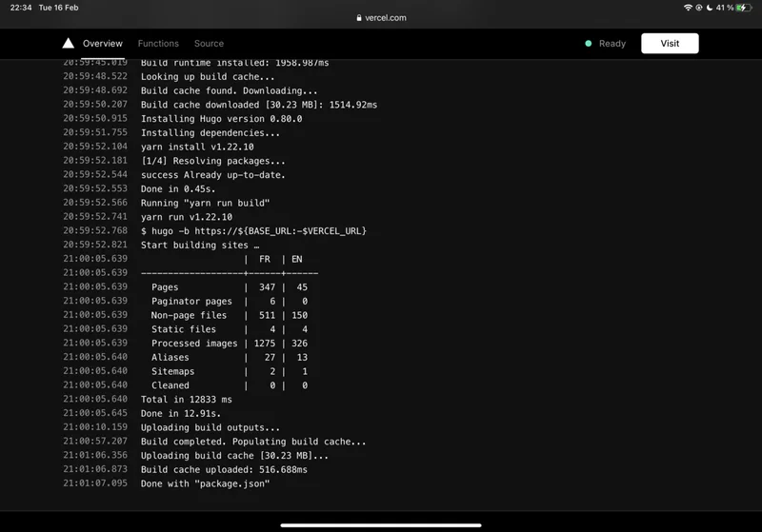Tap the Do Not Disturb moon icon
762x532 pixels.
pyautogui.click(x=710, y=8)
